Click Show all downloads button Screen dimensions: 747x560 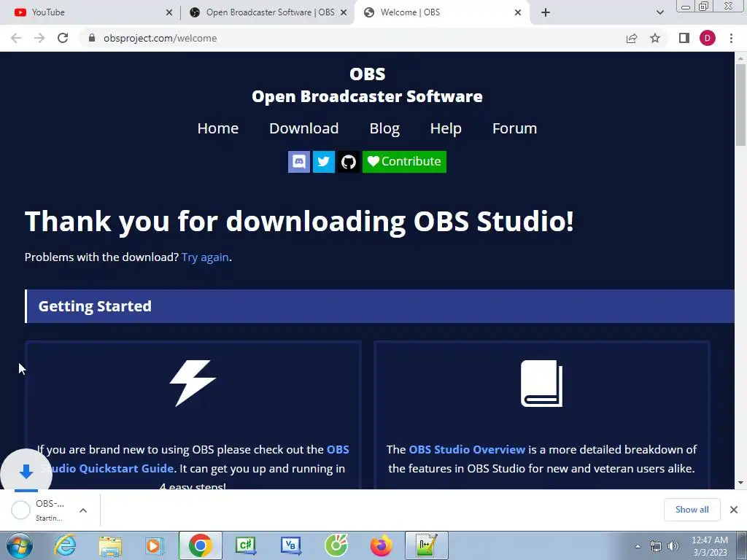tap(692, 510)
